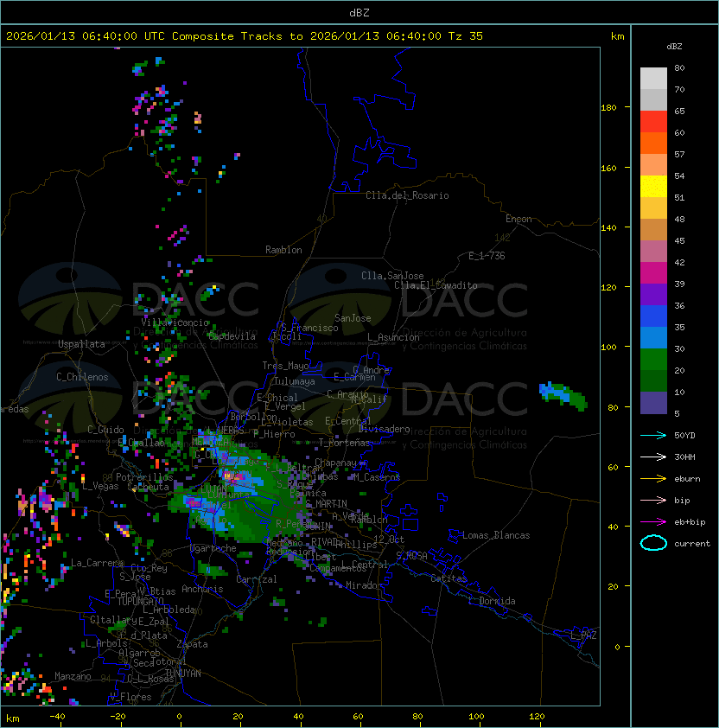The height and width of the screenshot is (728, 719).
Task: Click the 'L_Asuncion' map label
Action: [393, 337]
